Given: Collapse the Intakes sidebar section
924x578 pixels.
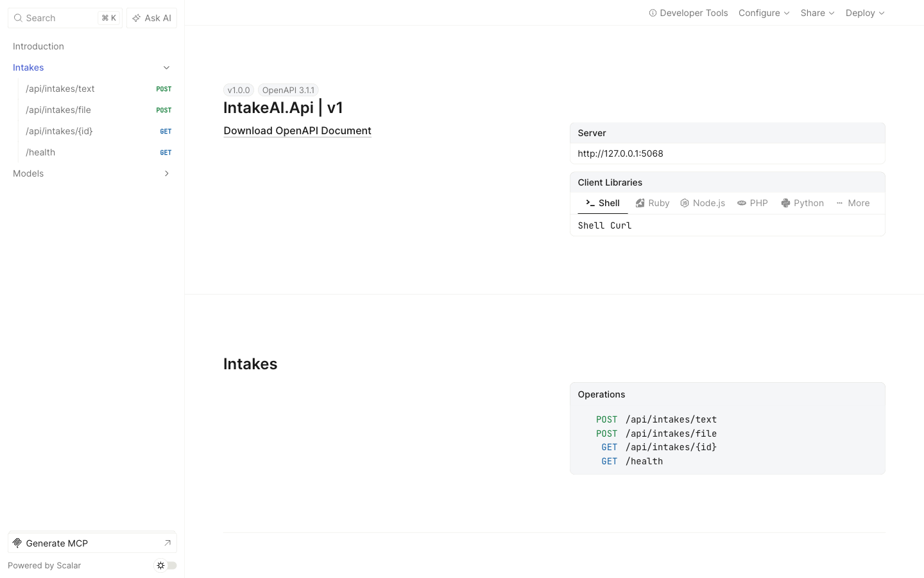Looking at the screenshot, I should tap(166, 67).
